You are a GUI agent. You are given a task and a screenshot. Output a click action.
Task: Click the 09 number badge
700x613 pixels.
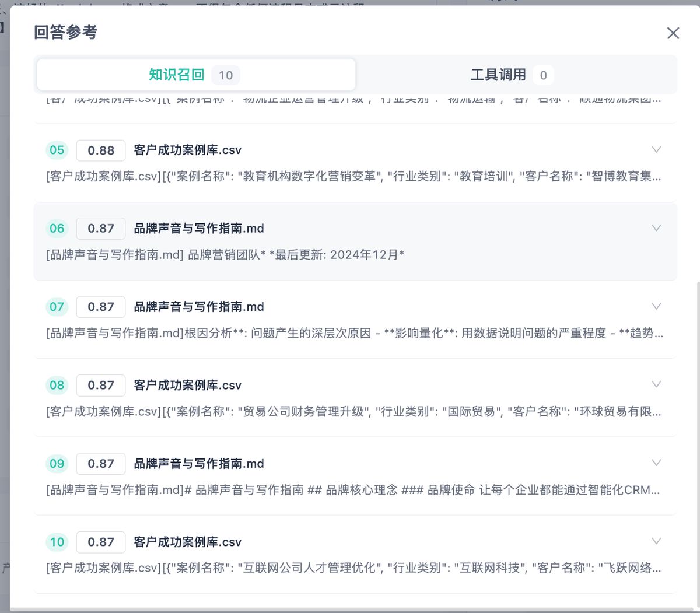pos(57,463)
